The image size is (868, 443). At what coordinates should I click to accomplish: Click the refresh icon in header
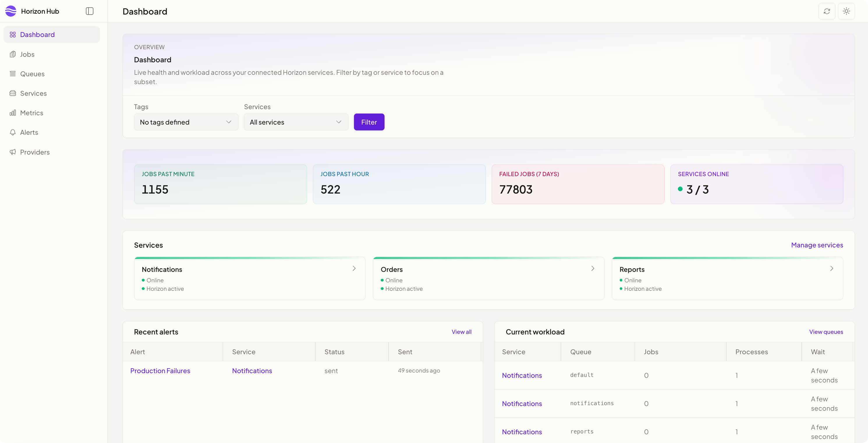tap(827, 11)
